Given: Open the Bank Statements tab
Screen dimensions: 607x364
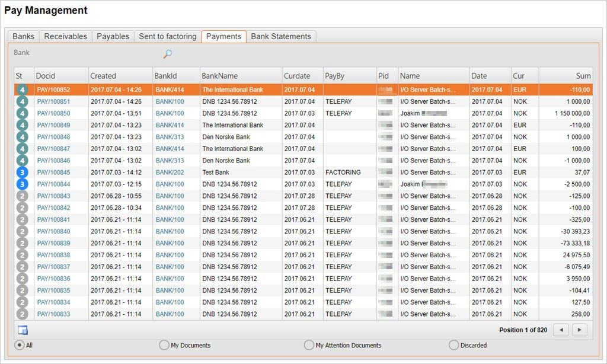Looking at the screenshot, I should 281,36.
